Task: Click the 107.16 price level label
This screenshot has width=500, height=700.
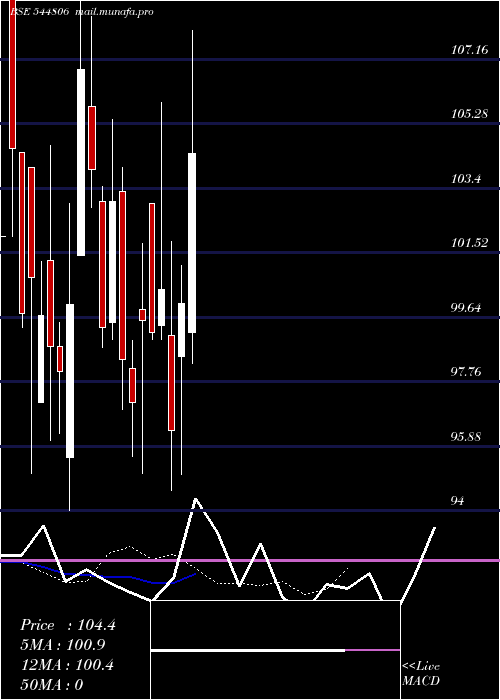Action: [x=469, y=50]
